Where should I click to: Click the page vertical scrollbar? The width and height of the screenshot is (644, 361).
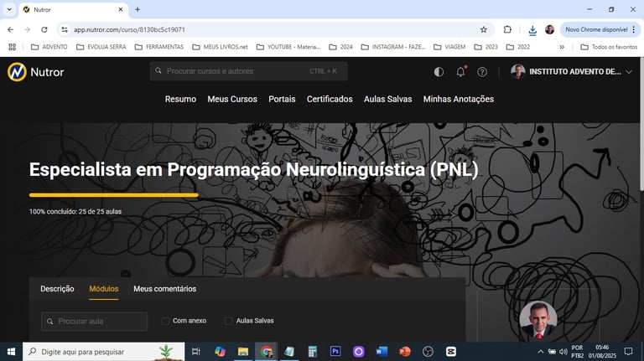(x=641, y=125)
